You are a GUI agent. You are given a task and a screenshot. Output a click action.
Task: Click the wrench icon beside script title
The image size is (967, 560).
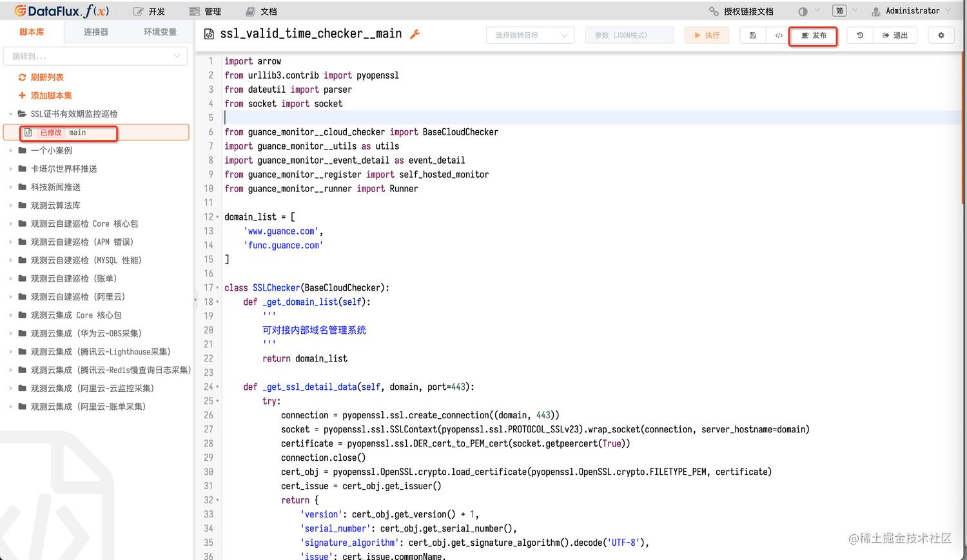(x=415, y=34)
